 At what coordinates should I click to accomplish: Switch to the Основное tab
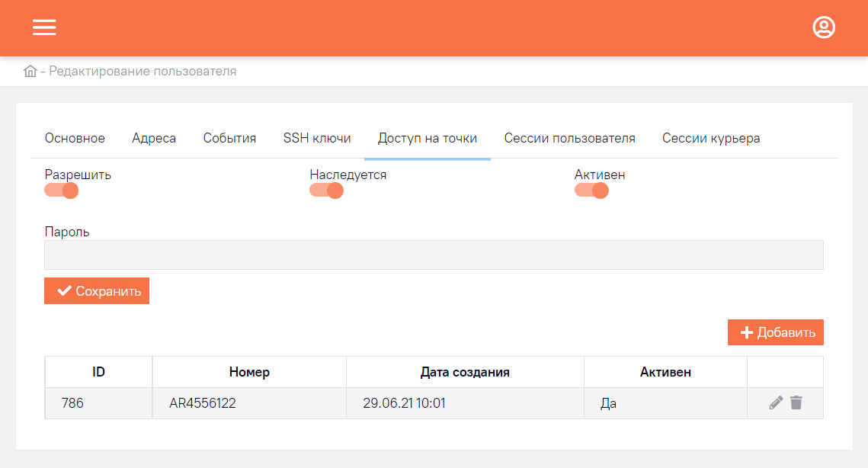[75, 138]
